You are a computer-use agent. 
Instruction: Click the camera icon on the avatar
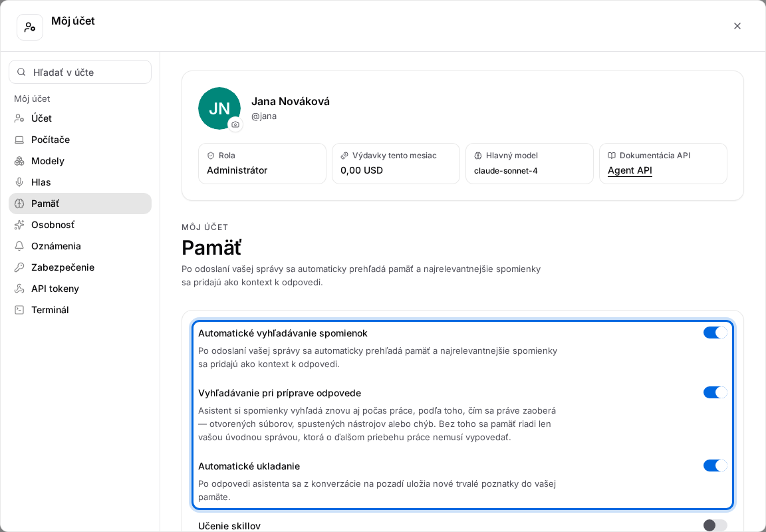click(235, 124)
